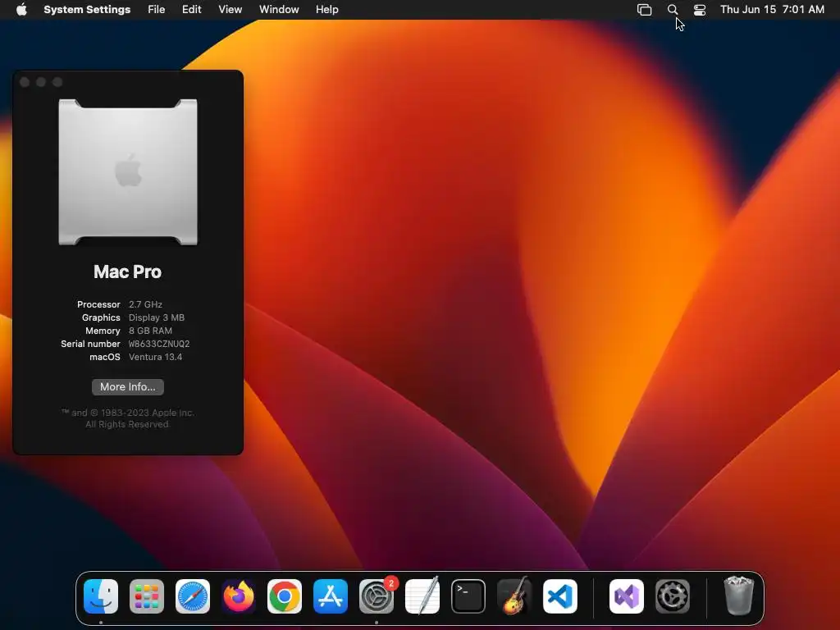The width and height of the screenshot is (840, 630).
Task: Open GarageBand from the Dock
Action: (x=514, y=596)
